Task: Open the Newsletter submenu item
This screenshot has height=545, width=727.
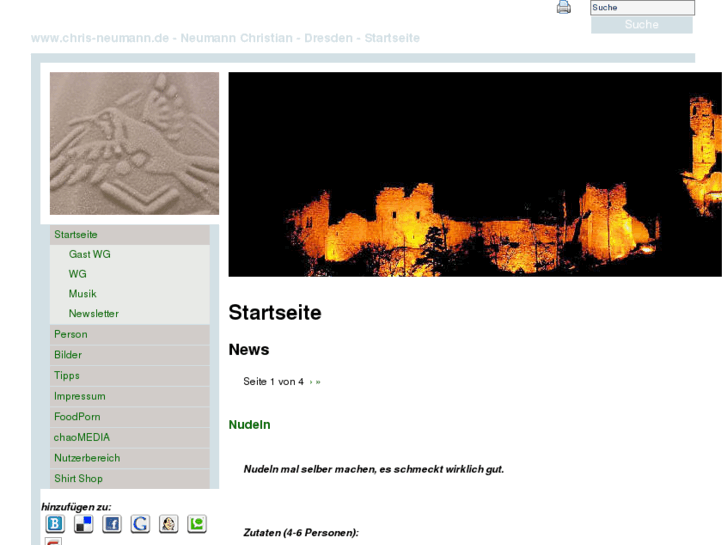Action: point(94,314)
